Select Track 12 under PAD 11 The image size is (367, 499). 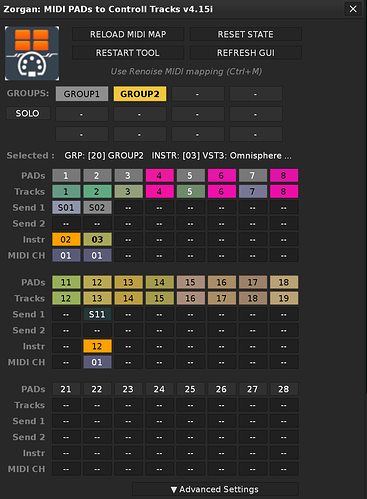pos(66,298)
